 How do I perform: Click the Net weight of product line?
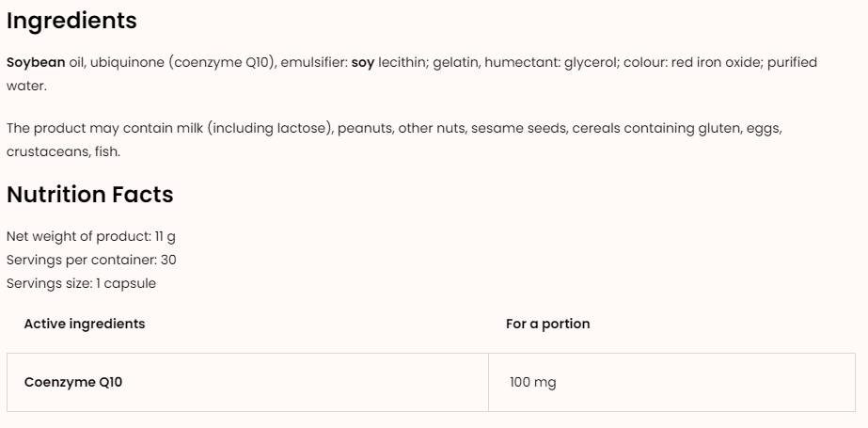click(90, 236)
